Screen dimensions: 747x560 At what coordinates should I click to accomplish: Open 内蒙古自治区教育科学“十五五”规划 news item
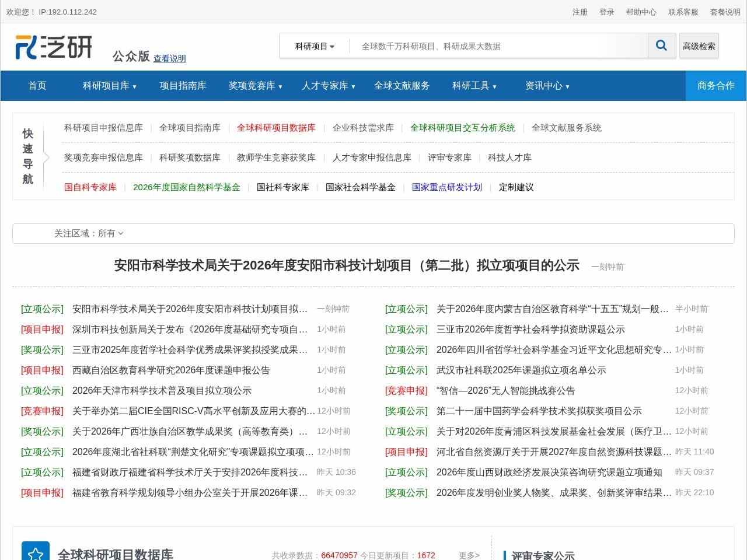pos(553,309)
